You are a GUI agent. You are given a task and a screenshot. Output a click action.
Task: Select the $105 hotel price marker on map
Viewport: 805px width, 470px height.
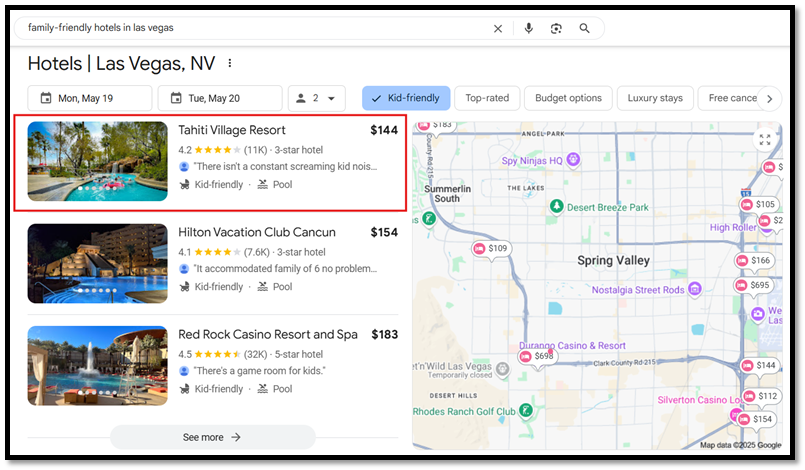coord(759,204)
